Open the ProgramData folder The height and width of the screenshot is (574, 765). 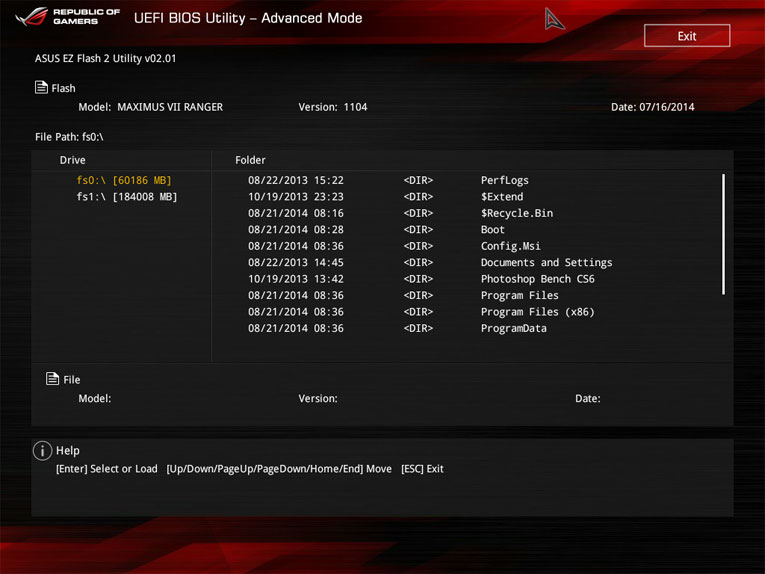[x=514, y=329]
